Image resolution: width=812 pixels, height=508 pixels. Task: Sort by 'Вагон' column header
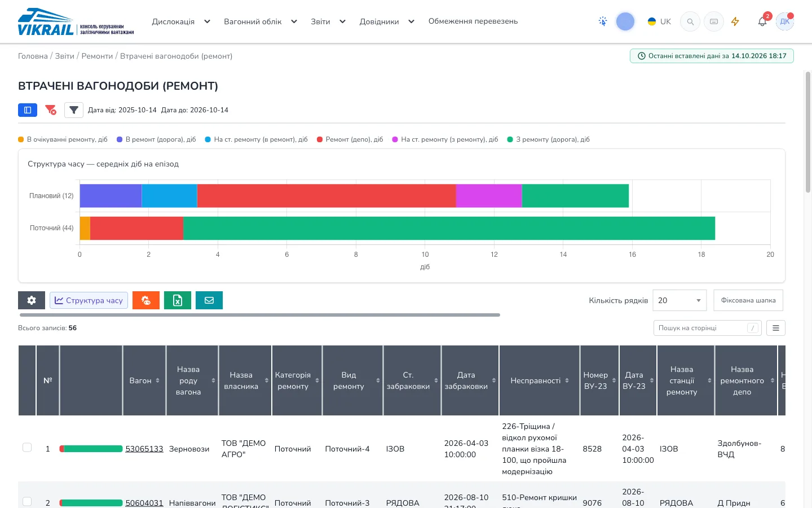[144, 380]
